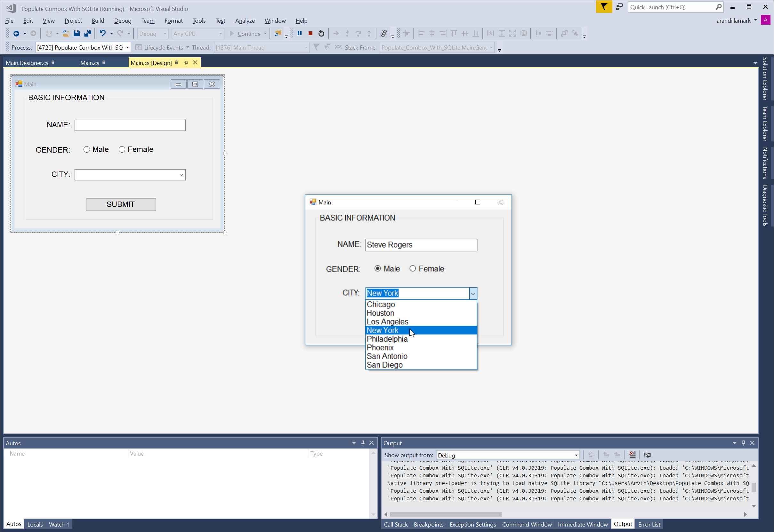
Task: Click the Output vertical scrollbar thumb
Action: pyautogui.click(x=754, y=487)
